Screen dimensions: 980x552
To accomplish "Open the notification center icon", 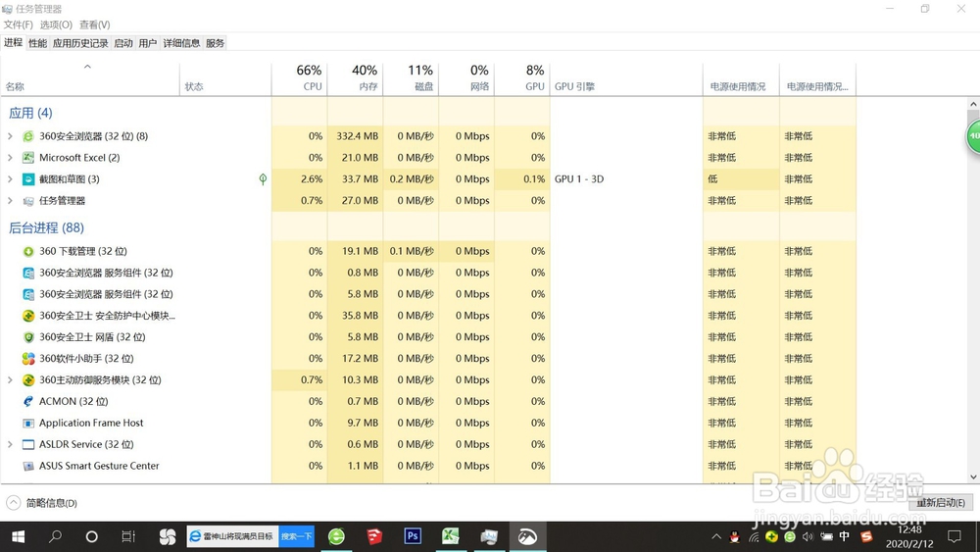I will pyautogui.click(x=955, y=536).
